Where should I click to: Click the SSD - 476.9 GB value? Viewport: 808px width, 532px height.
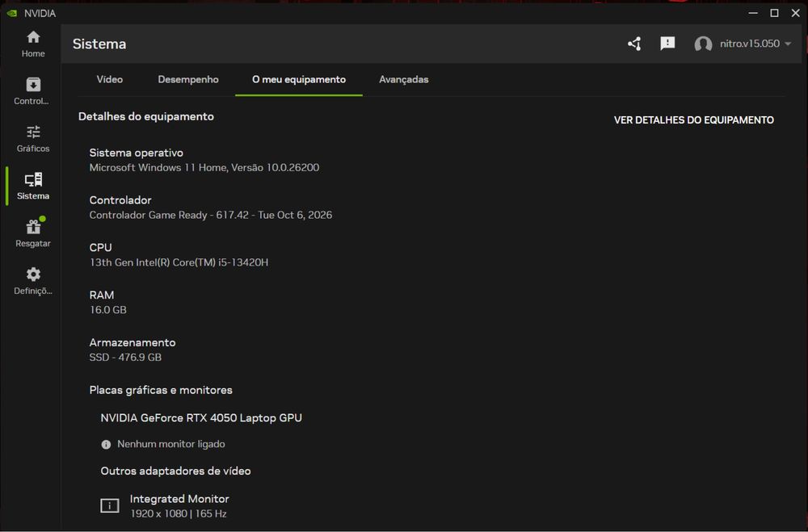(x=125, y=357)
